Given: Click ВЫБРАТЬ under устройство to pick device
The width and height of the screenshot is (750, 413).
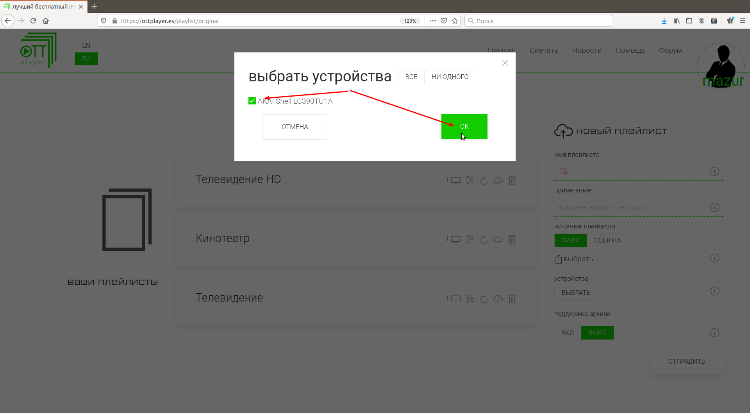Looking at the screenshot, I should coord(575,292).
